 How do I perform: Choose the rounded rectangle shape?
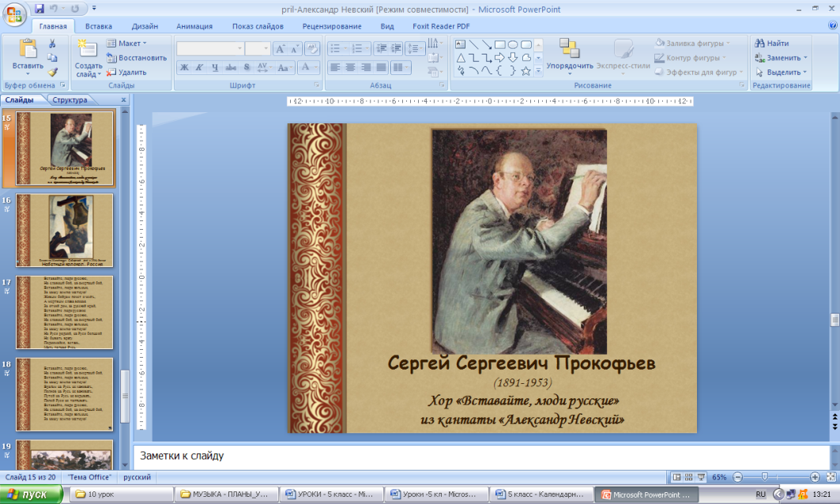[x=526, y=44]
